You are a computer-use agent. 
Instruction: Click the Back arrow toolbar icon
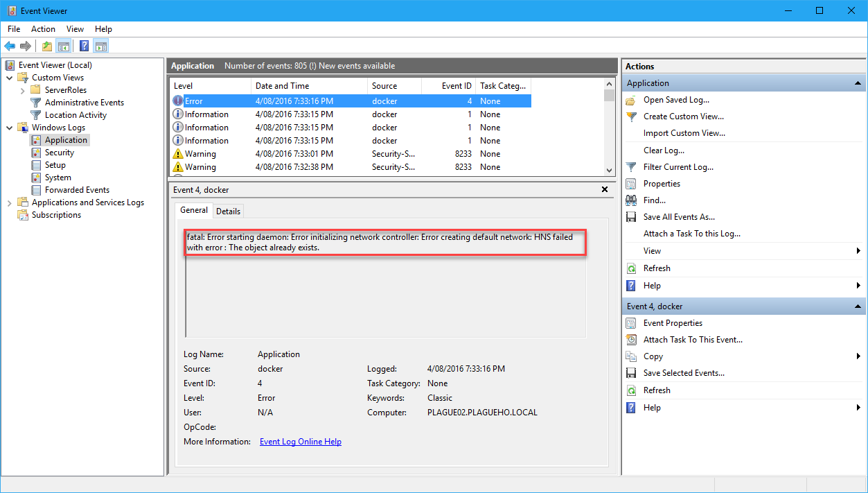point(10,46)
